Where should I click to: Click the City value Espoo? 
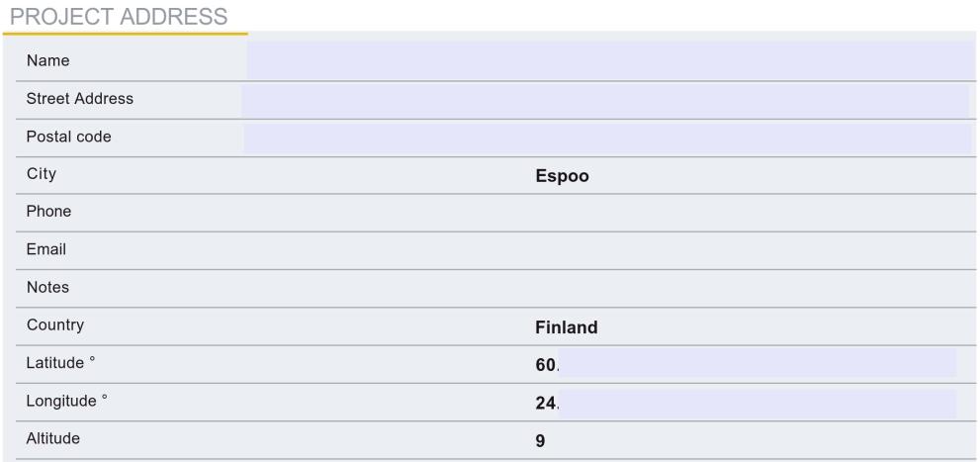tap(562, 176)
